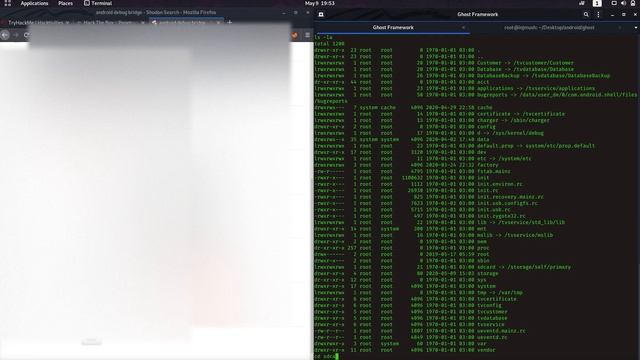The width and height of the screenshot is (640, 360).
Task: Open the volume speaker icon in system tray
Action: (623, 3)
